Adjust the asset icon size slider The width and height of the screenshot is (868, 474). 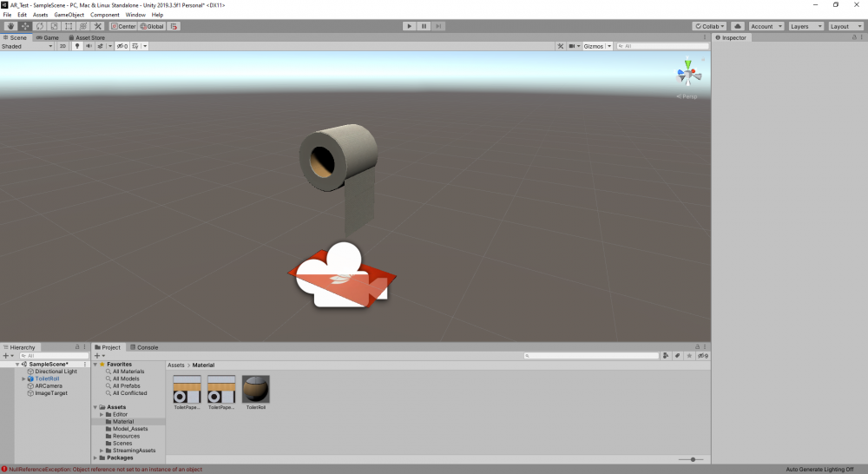[693, 459]
